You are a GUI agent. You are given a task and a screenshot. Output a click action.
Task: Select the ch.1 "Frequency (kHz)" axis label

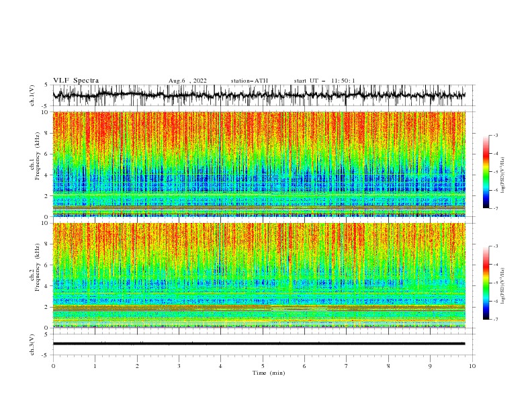click(x=38, y=154)
